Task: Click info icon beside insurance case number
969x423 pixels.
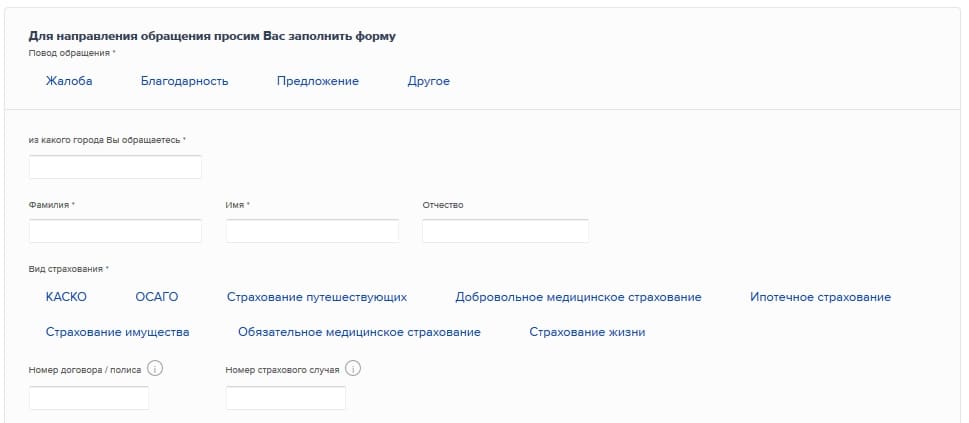Action: (352, 368)
